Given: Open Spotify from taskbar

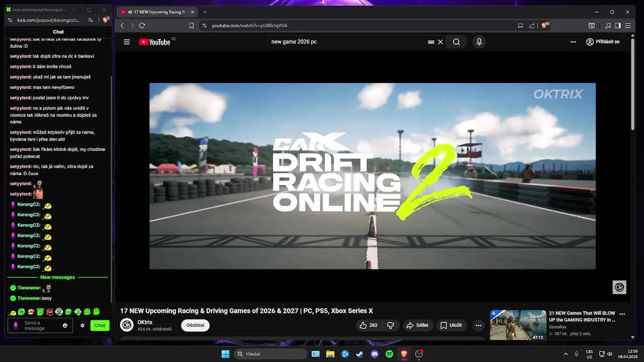Looking at the screenshot, I should (389, 354).
